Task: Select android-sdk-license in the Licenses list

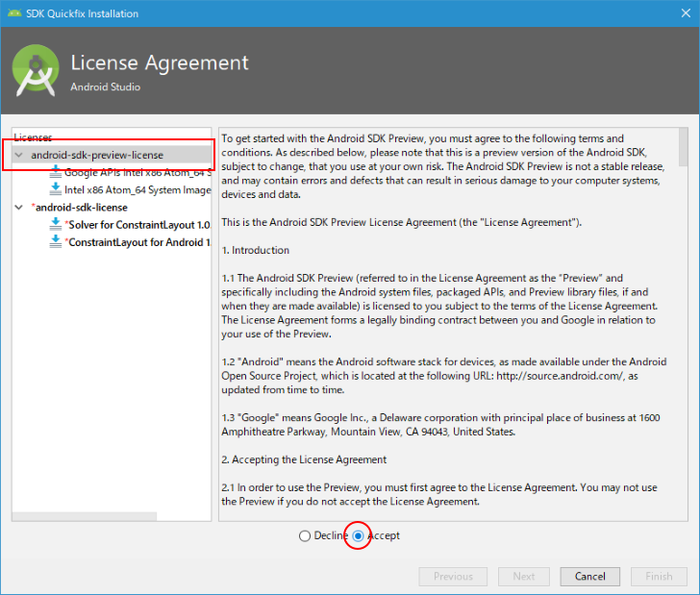Action: click(x=80, y=207)
